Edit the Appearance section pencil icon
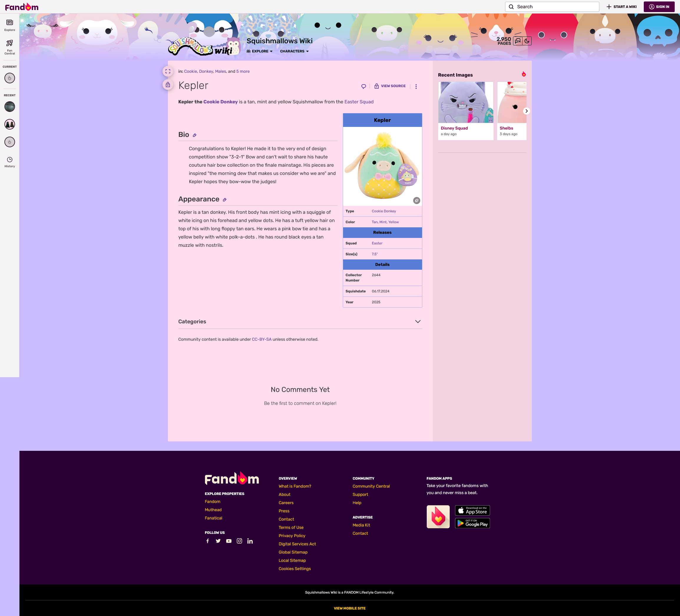680x616 pixels. 225,200
